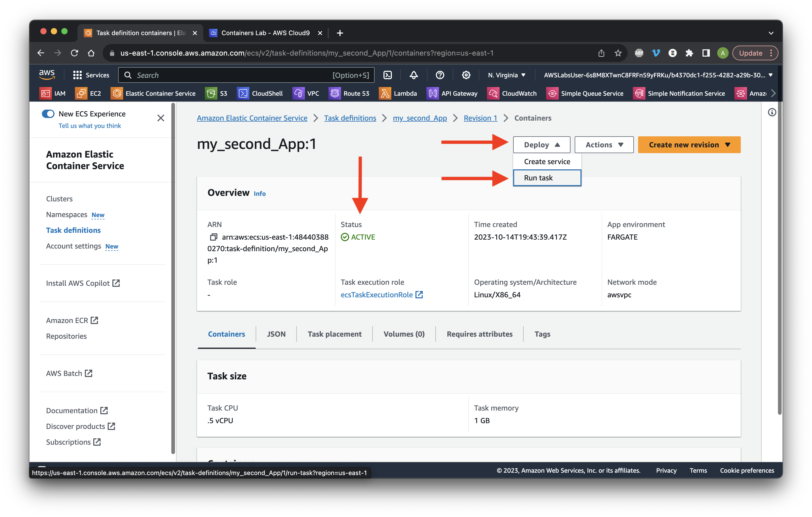Select the Containers tab

[227, 334]
